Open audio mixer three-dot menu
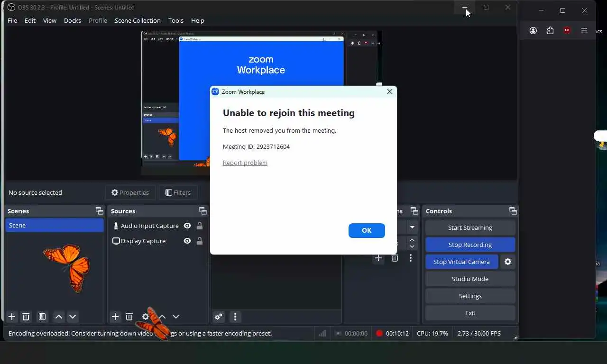 (x=235, y=317)
